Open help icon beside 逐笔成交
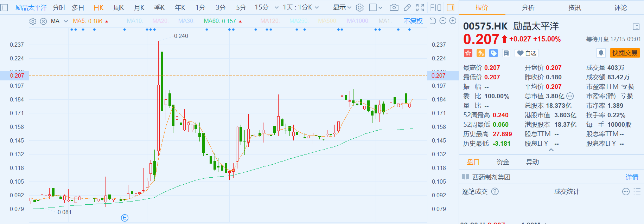The height and width of the screenshot is (224, 644). point(495,191)
